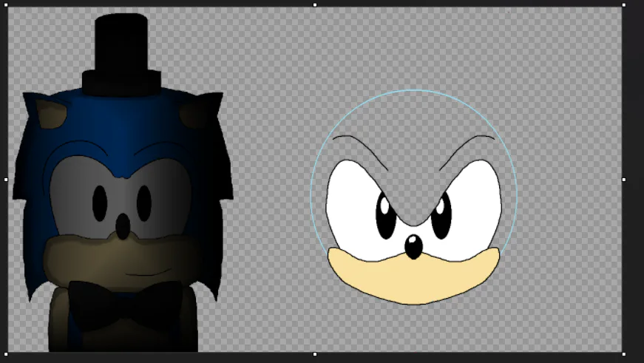Click the left-middle edge transform handle

6,180
